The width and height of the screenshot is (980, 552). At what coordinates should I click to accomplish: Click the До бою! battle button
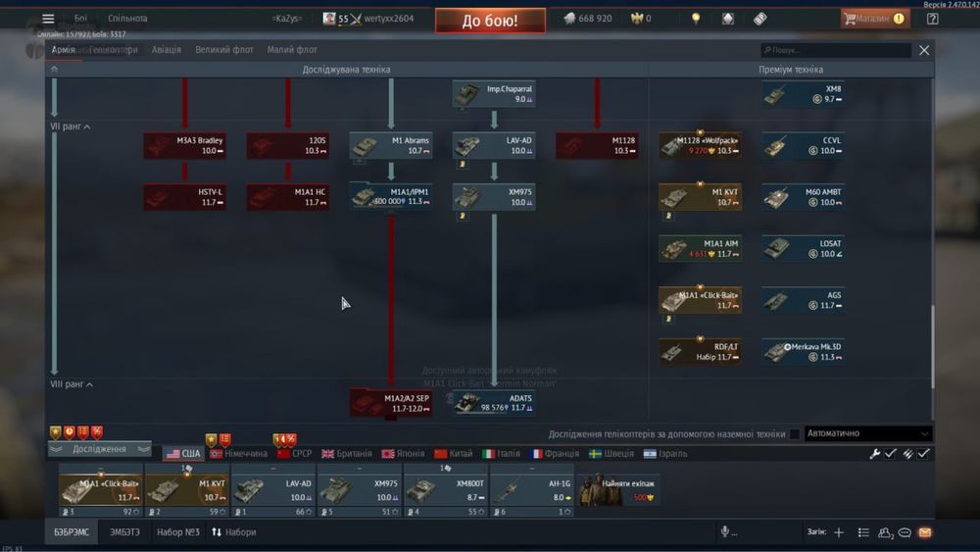(490, 21)
